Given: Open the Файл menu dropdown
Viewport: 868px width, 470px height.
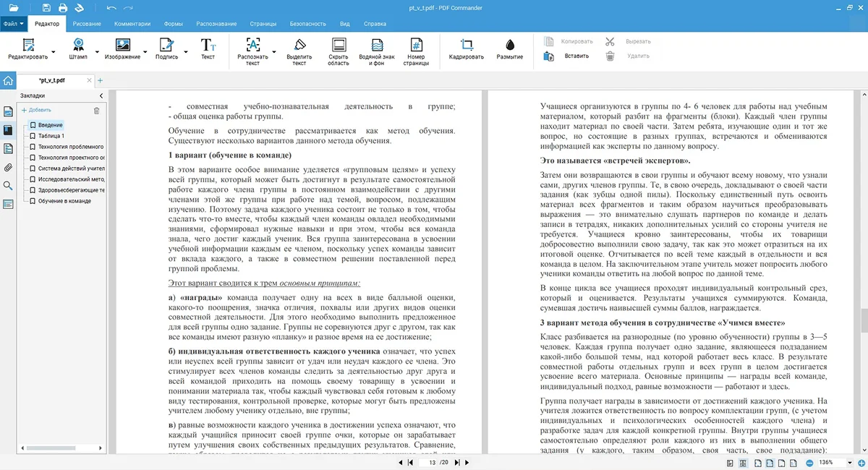Looking at the screenshot, I should pyautogui.click(x=14, y=24).
